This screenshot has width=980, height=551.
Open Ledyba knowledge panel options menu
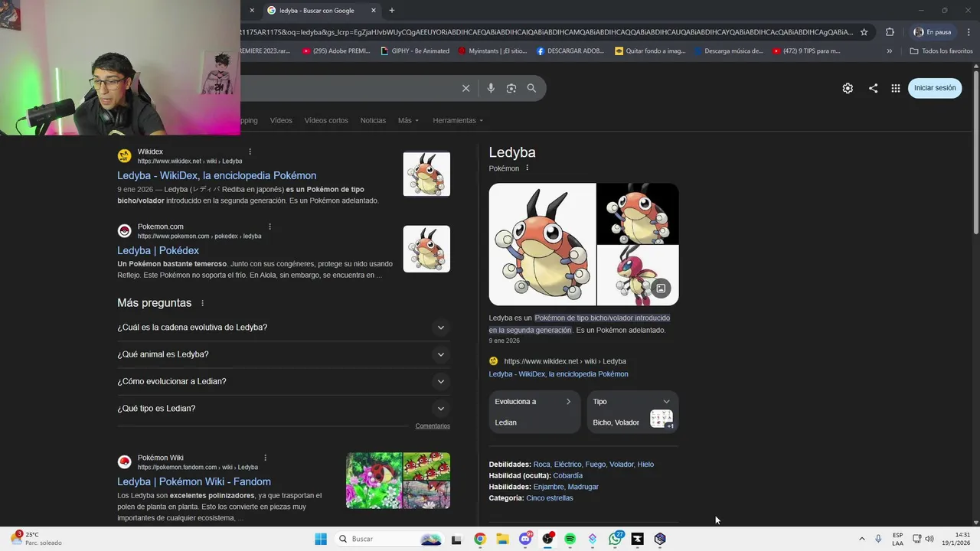pos(527,168)
